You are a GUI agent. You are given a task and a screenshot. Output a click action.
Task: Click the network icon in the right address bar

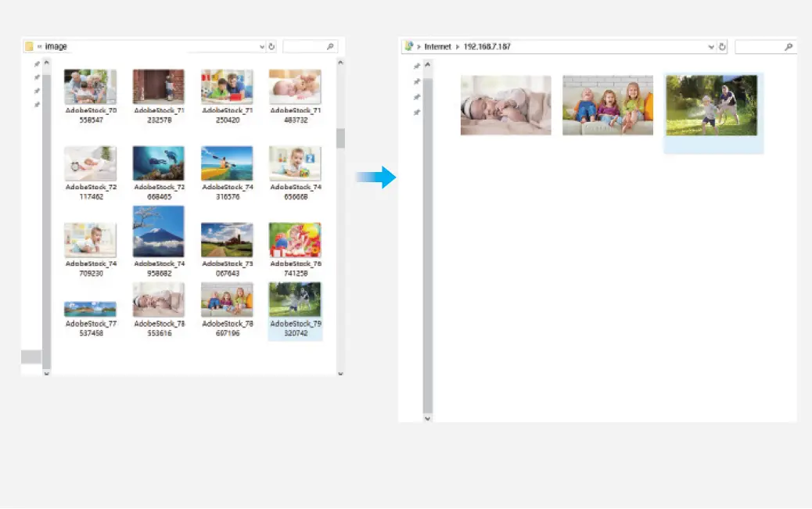pyautogui.click(x=408, y=46)
